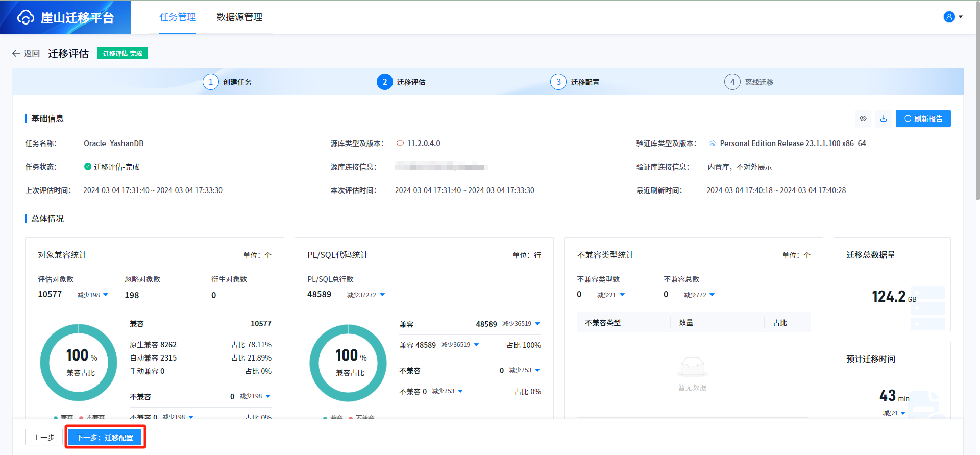Click the PL/SQL总行数 value 48589
The image size is (980, 455).
319,295
